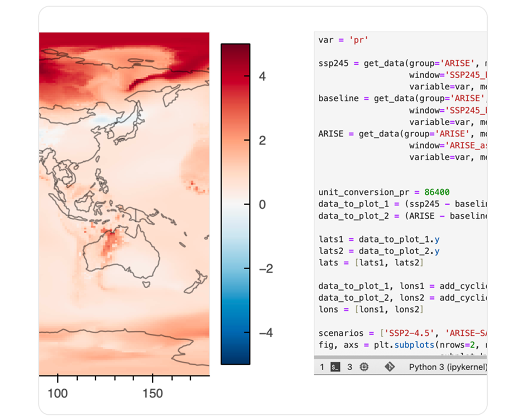Click the 100 longitude tick label
525x420 pixels.
point(58,393)
